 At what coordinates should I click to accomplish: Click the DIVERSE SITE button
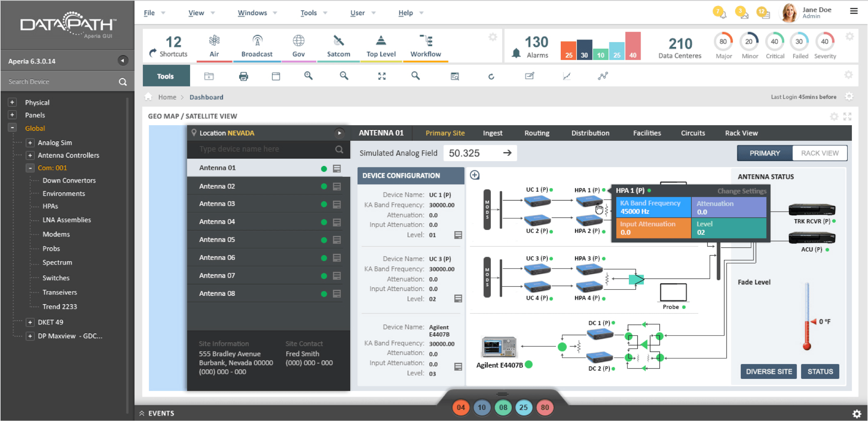[768, 371]
